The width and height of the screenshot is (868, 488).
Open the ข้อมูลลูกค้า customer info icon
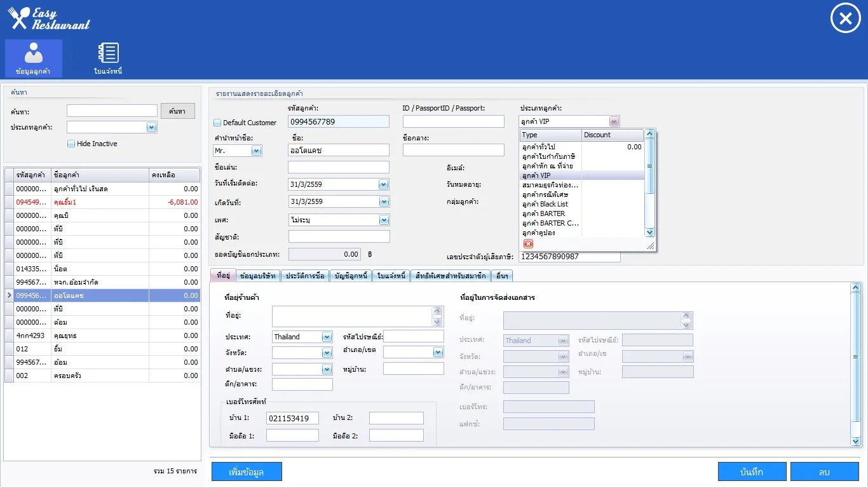34,58
